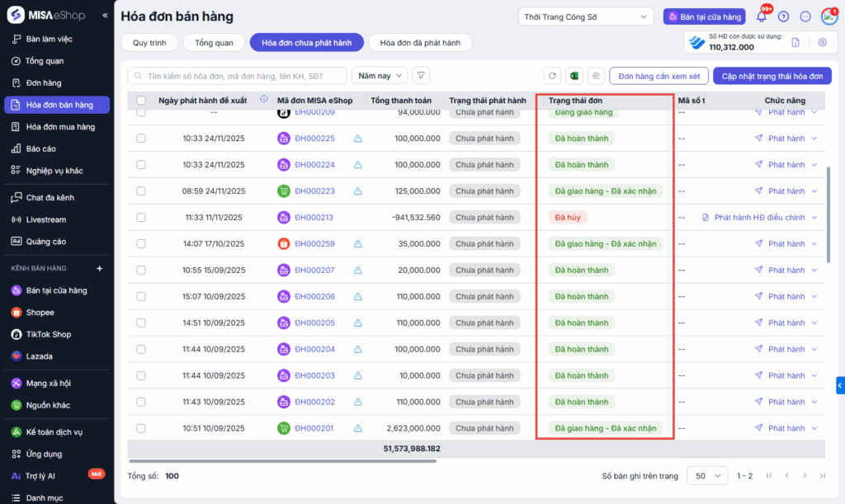This screenshot has width=845, height=504.
Task: Tick the checkbox for order ĐH000223
Action: 141,191
